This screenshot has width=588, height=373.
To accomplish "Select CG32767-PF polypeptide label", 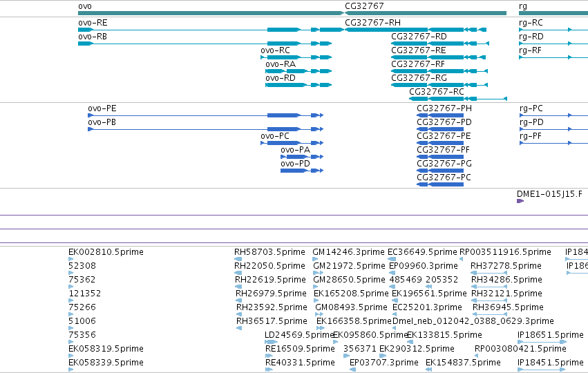I will tap(444, 150).
